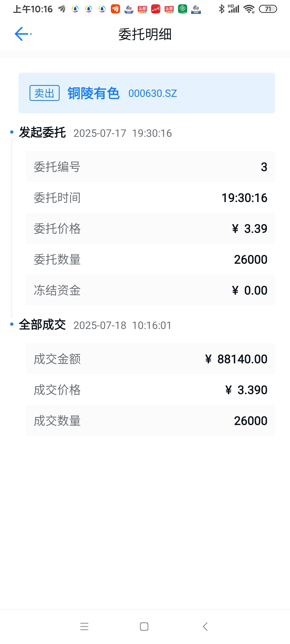This screenshot has height=644, width=290.
Task: Tap the Bluetooth status icon
Action: point(221,9)
